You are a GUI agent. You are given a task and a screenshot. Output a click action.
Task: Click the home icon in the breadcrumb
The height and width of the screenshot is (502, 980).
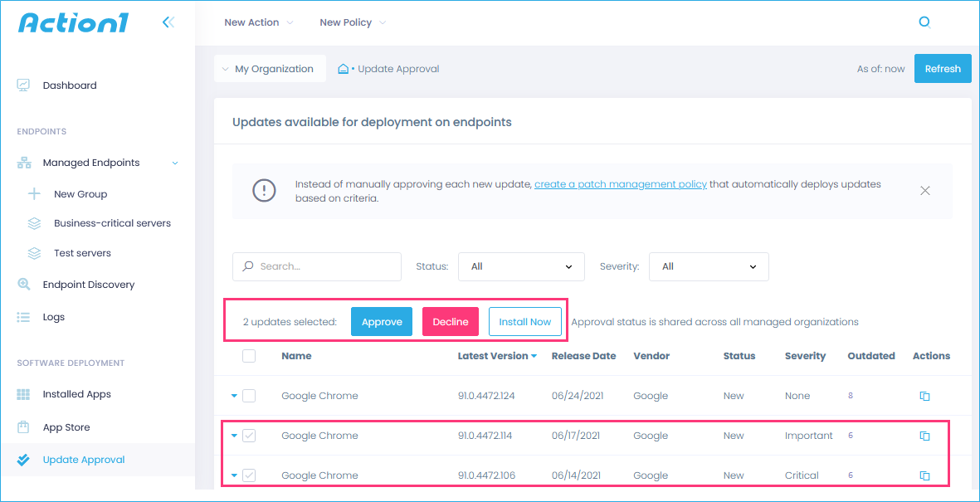(x=343, y=69)
